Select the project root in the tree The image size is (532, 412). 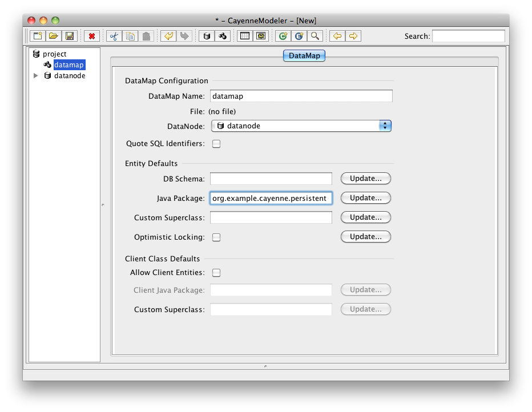54,54
